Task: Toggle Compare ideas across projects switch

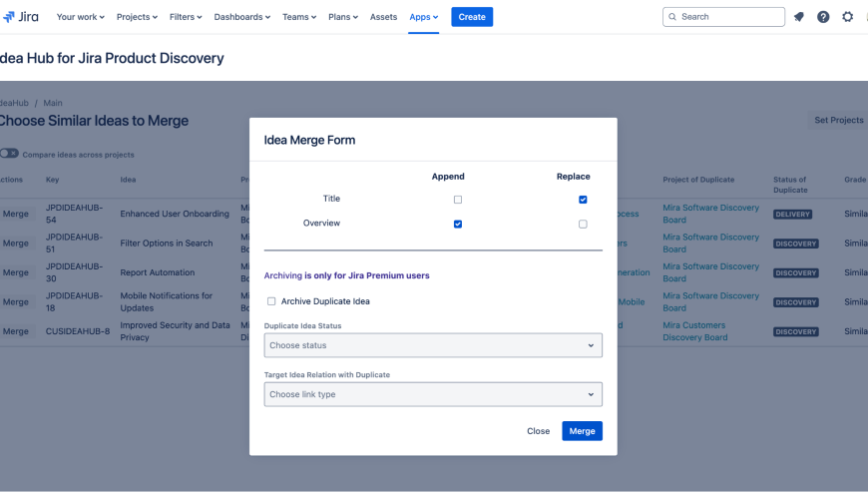Action: [9, 154]
